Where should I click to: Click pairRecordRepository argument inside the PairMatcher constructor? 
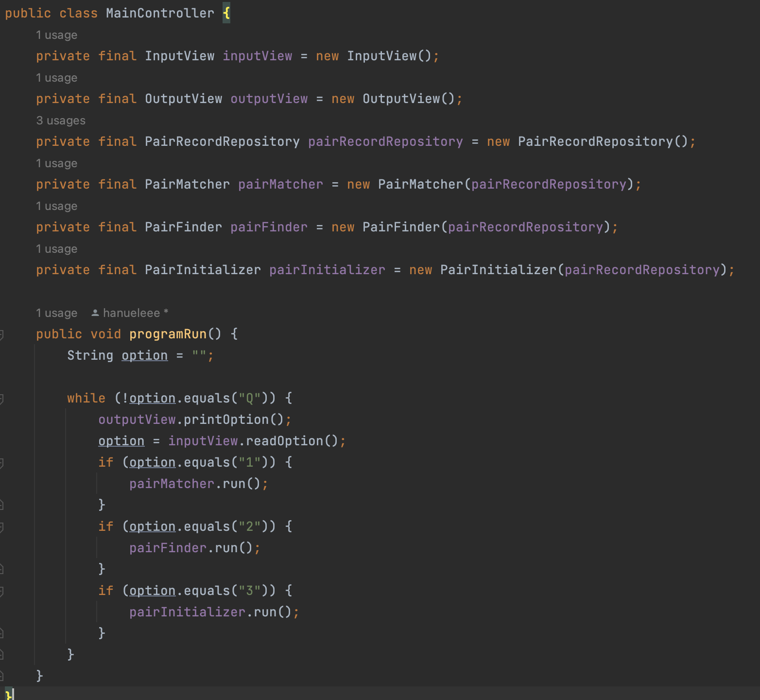click(x=549, y=184)
